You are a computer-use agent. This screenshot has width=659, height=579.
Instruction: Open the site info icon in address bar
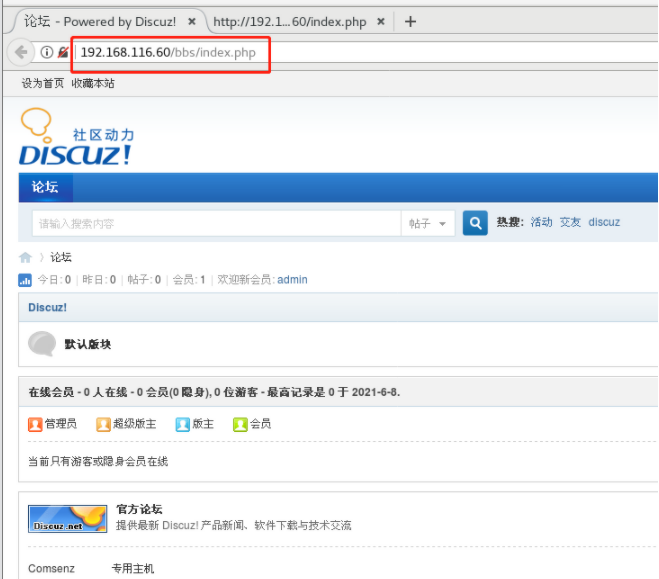47,53
